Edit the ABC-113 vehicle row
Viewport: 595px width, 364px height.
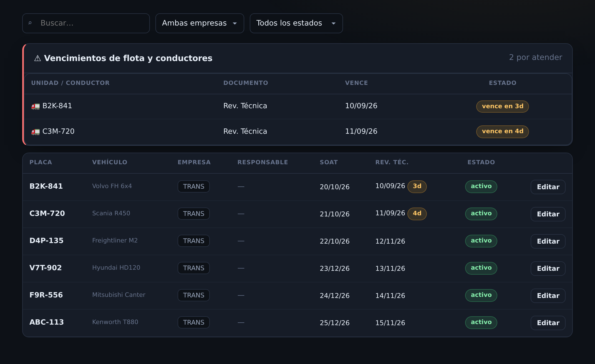tap(548, 323)
